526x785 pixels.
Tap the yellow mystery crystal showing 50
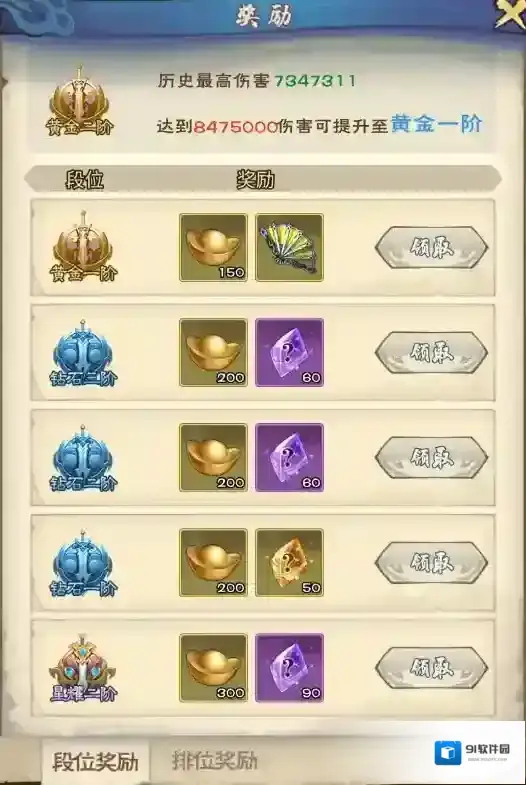tap(289, 563)
